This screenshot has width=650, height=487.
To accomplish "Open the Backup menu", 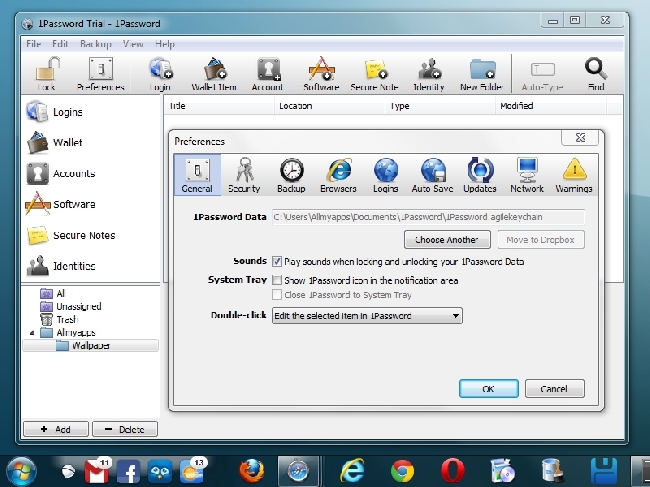I will tap(96, 44).
